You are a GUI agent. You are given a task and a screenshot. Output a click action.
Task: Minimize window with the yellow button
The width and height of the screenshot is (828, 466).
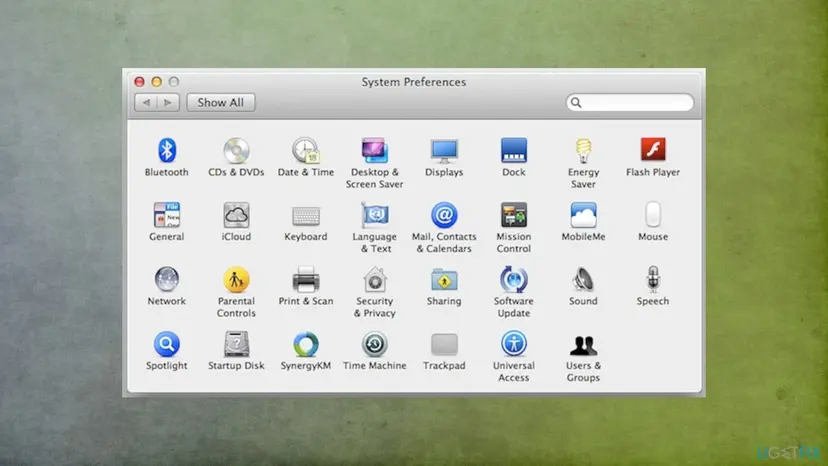[156, 81]
